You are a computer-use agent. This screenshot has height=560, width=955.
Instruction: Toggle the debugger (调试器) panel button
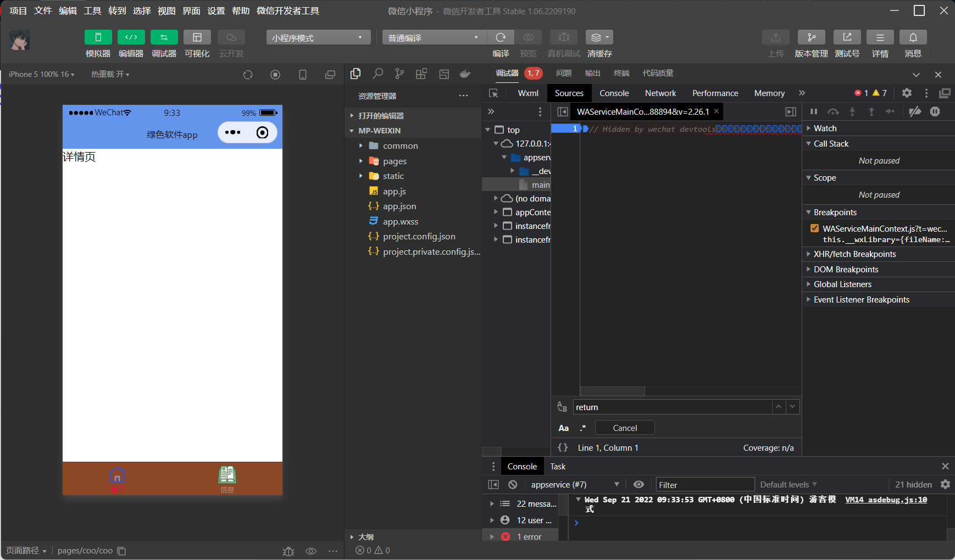[164, 37]
